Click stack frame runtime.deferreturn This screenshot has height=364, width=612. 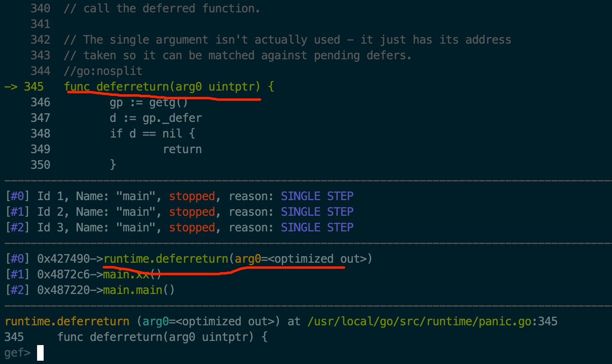coord(238,259)
